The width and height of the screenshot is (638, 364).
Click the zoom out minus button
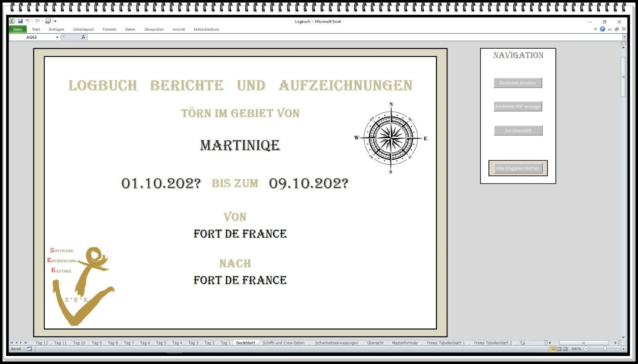tap(586, 349)
